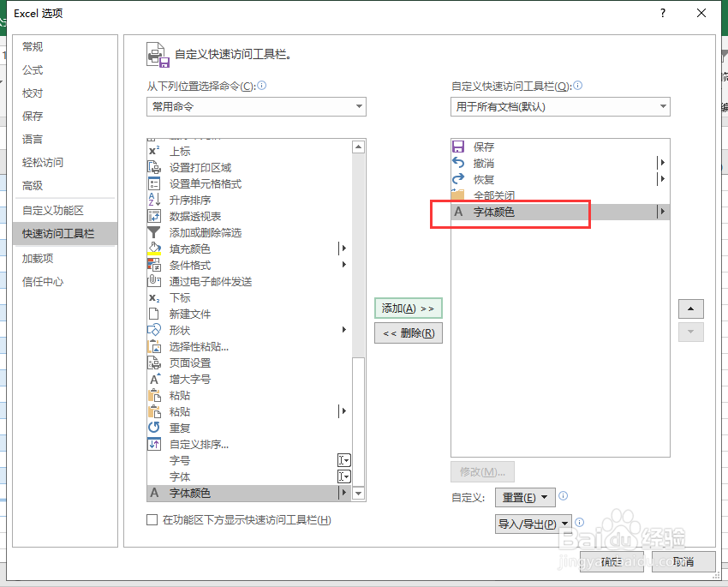This screenshot has width=728, height=587.
Task: Click the info icon next to 导入/导出 button
Action: [580, 522]
